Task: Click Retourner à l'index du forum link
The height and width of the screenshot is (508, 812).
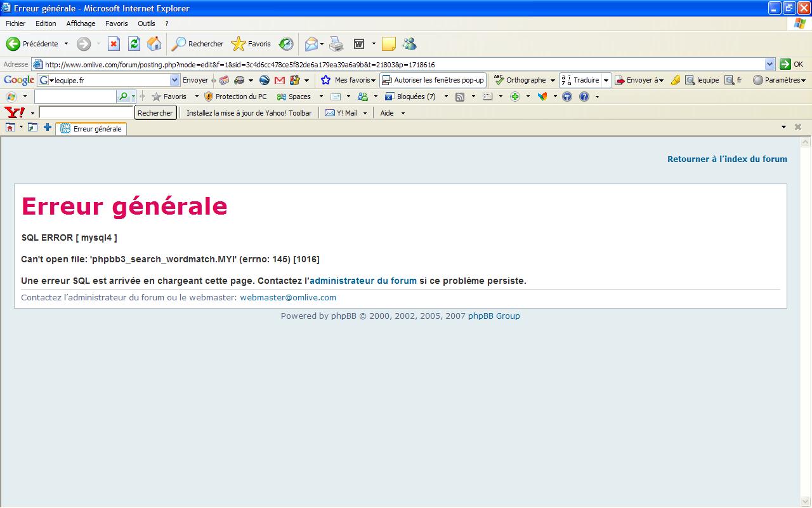Action: click(727, 159)
